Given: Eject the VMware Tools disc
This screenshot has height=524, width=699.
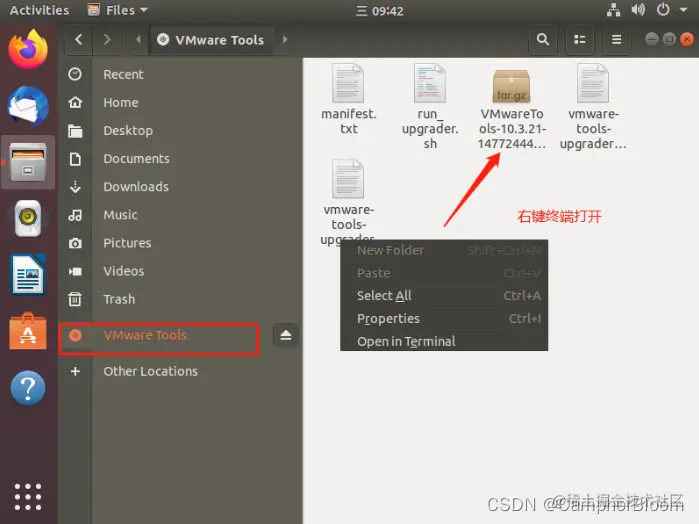Looking at the screenshot, I should tap(286, 335).
